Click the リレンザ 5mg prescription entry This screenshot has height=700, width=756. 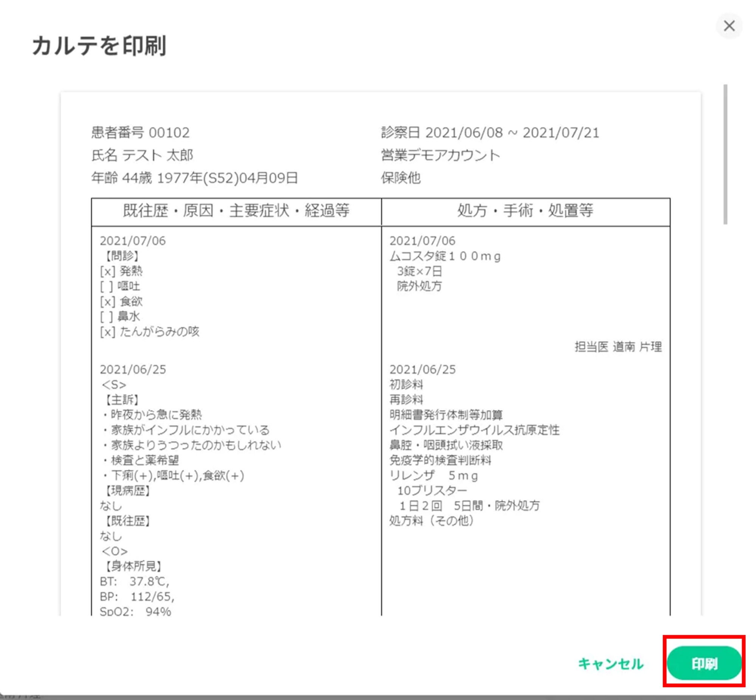[434, 475]
